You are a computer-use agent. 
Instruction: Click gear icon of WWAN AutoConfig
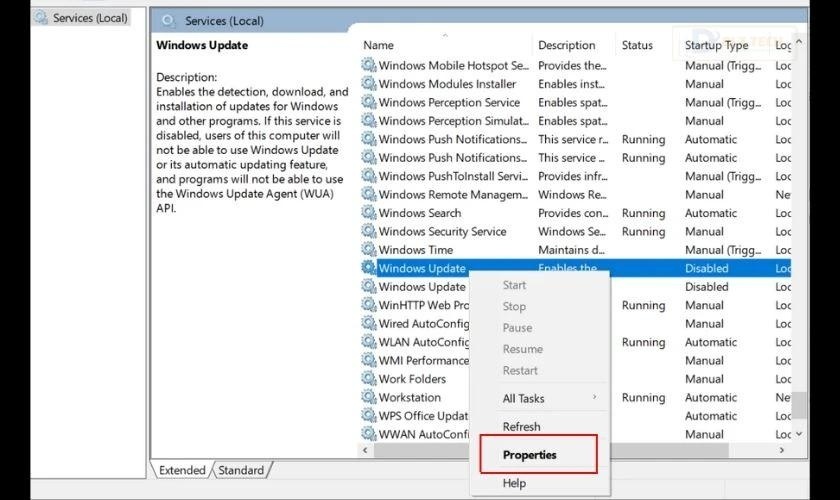369,434
